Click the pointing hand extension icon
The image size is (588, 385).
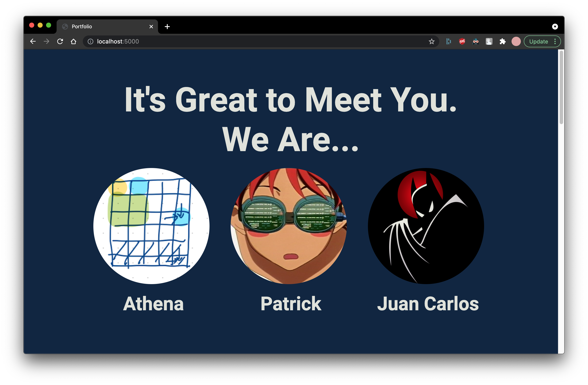pos(489,42)
